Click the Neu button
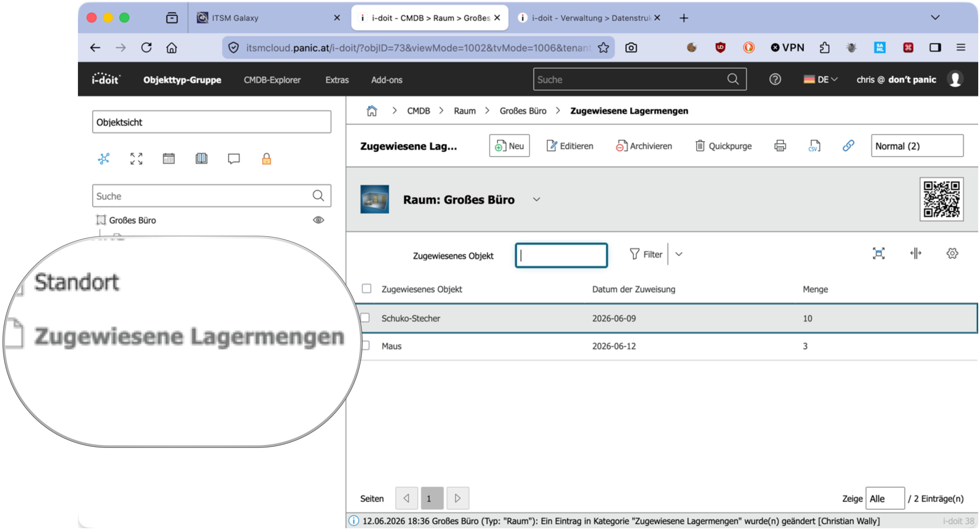 coord(509,146)
